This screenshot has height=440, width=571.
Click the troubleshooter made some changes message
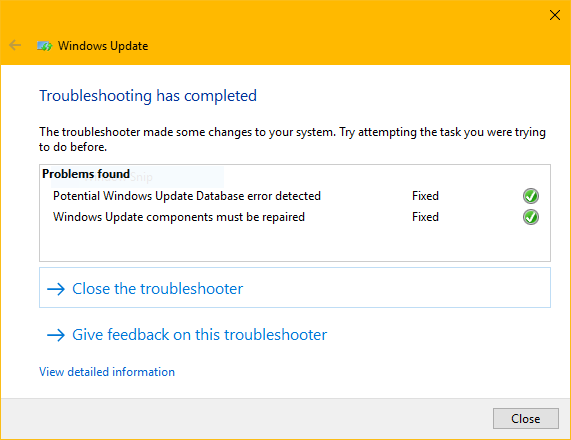(x=292, y=139)
